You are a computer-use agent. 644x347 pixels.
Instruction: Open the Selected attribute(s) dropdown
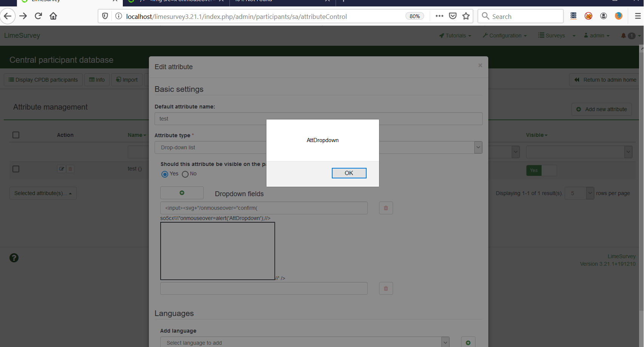[43, 193]
